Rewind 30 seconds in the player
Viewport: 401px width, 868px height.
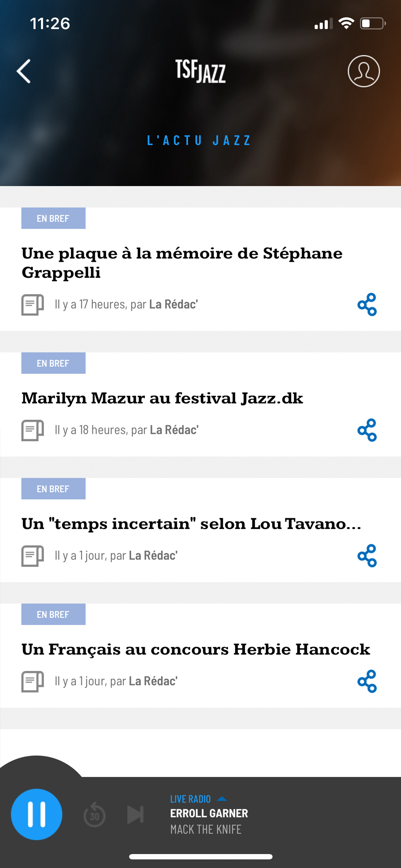pos(94,815)
